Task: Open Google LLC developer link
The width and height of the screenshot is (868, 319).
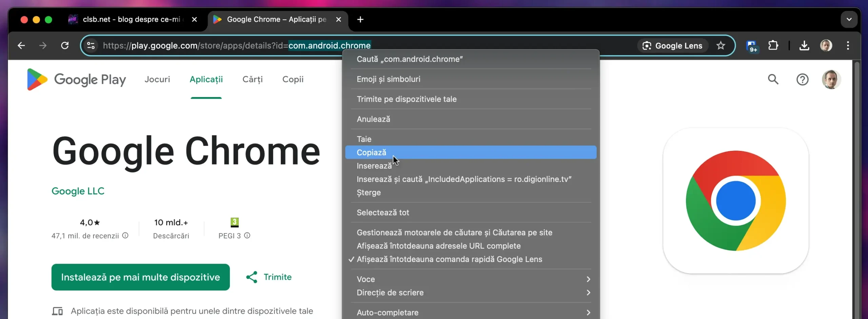Action: point(78,191)
